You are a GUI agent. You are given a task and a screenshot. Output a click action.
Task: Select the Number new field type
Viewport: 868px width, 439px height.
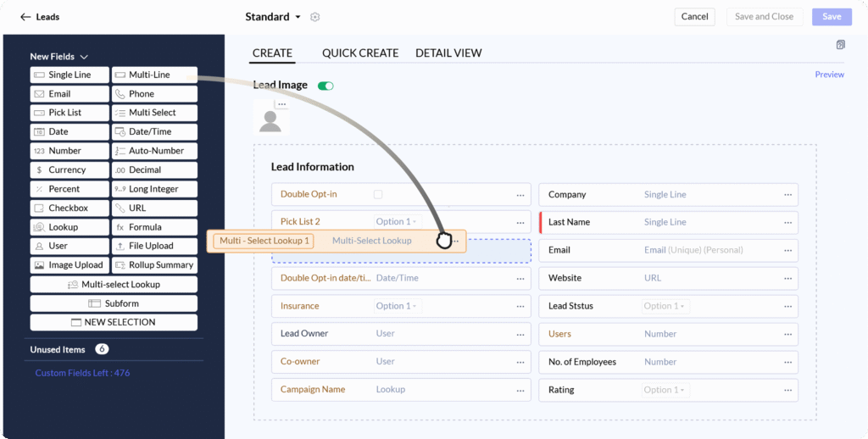pyautogui.click(x=70, y=151)
